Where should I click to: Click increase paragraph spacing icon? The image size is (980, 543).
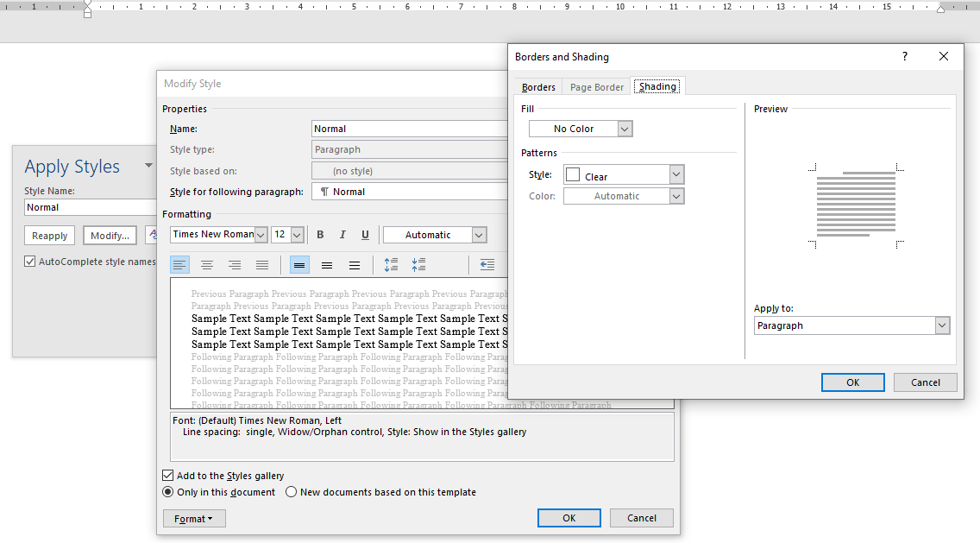pyautogui.click(x=392, y=265)
